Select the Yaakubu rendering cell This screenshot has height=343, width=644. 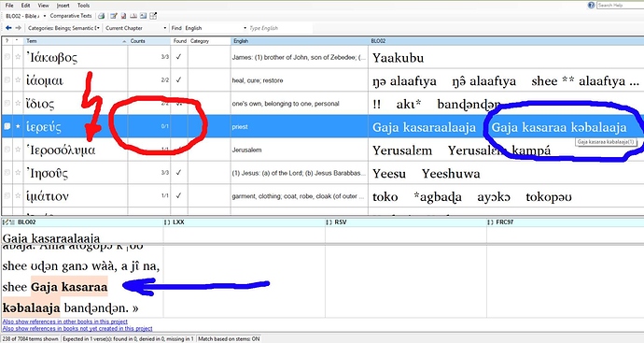[x=398, y=58]
